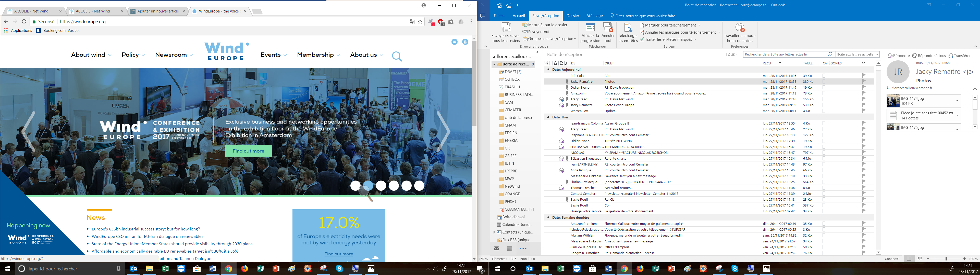The image size is (980, 275).
Task: Click the WindEurope search magnifier icon
Action: pos(396,57)
